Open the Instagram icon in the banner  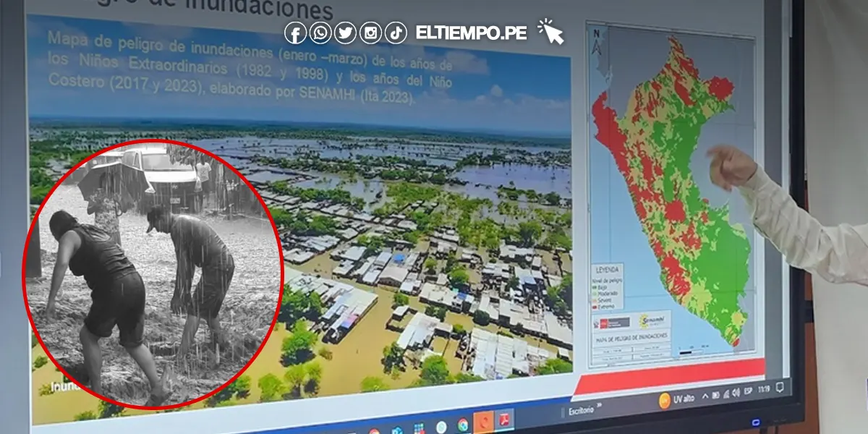tap(370, 33)
